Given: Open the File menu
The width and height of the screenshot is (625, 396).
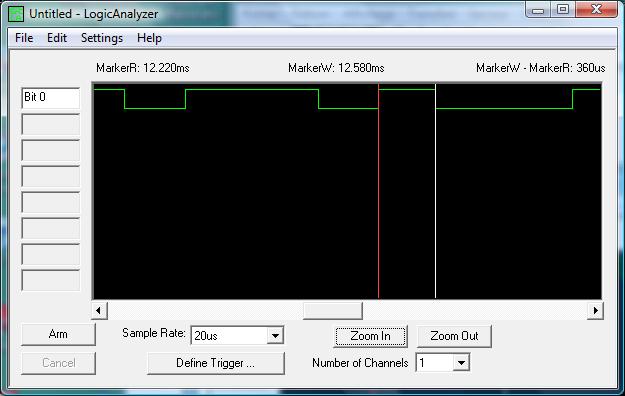Looking at the screenshot, I should click(x=24, y=38).
